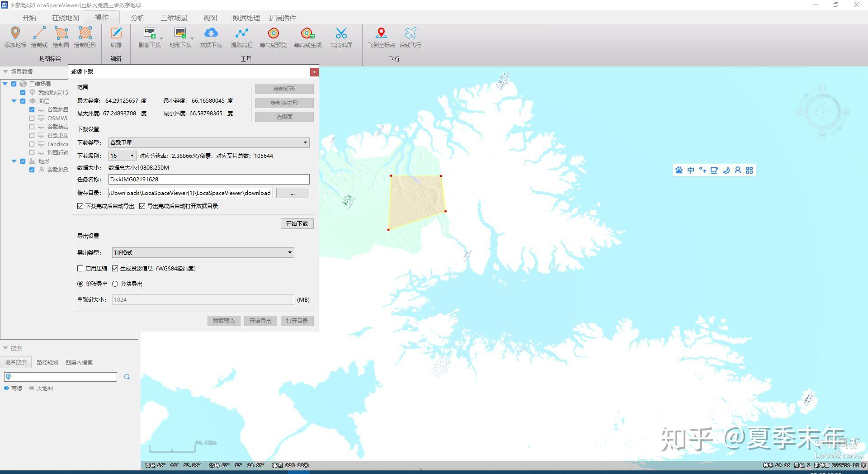Select the 分块导出 radio button
Image resolution: width=868 pixels, height=474 pixels.
pyautogui.click(x=115, y=284)
